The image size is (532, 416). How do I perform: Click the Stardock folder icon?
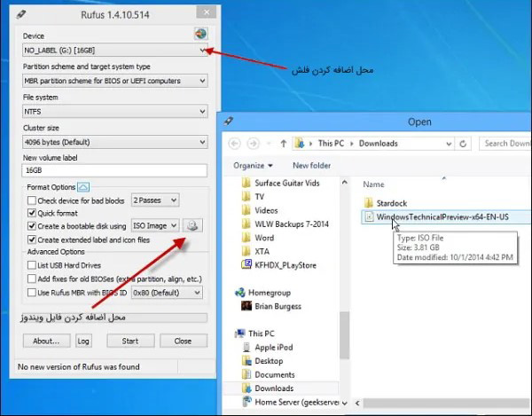[x=369, y=203]
